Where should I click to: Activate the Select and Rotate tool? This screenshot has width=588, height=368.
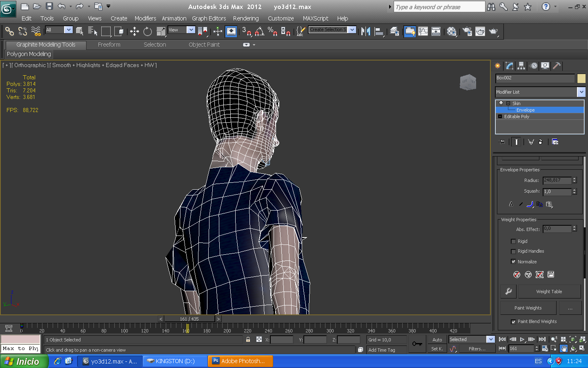[147, 31]
